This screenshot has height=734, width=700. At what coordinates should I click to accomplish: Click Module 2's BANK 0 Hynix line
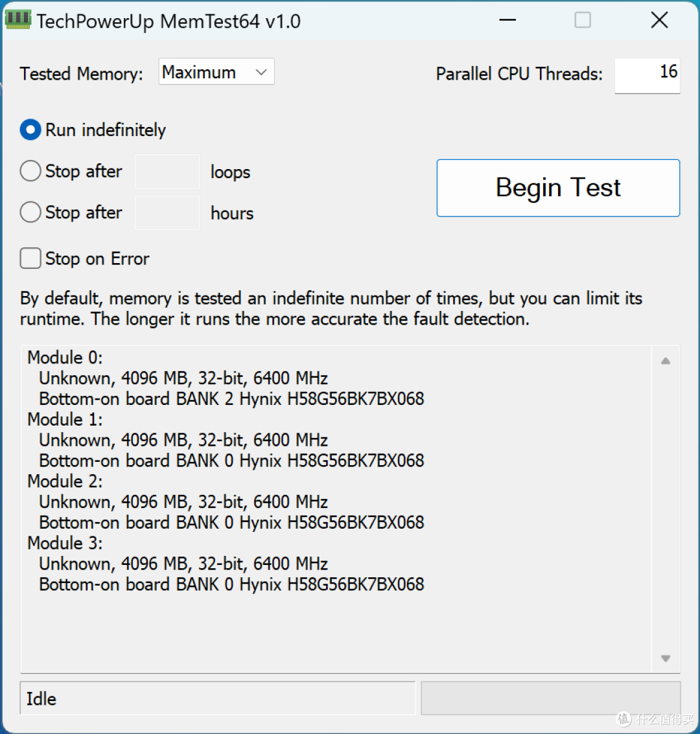(x=231, y=522)
